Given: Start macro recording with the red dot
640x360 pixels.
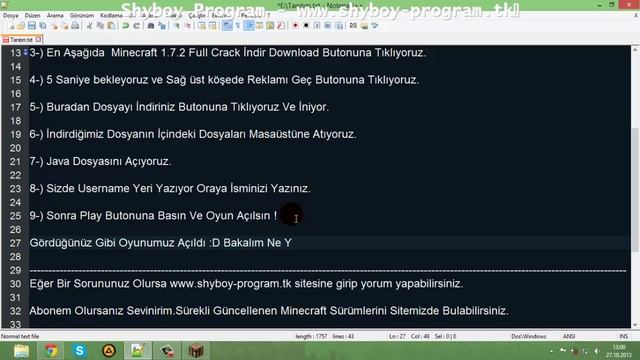Looking at the screenshot, I should pos(296,26).
